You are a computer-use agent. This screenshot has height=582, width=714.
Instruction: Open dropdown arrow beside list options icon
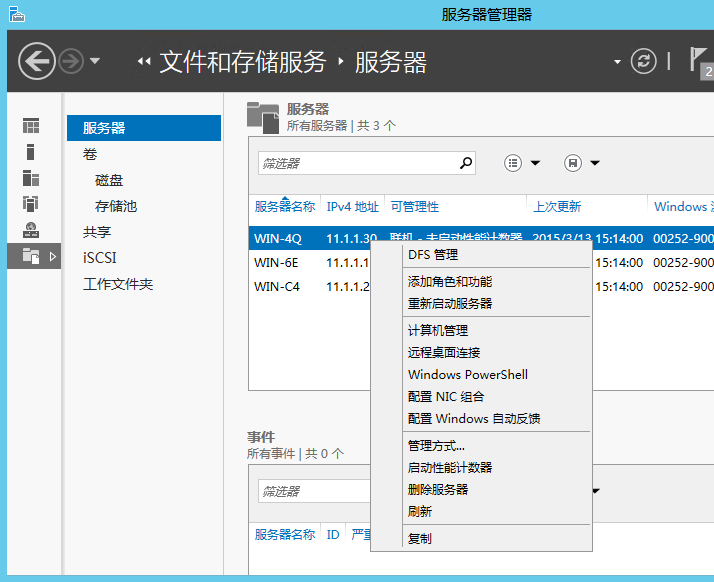click(536, 163)
